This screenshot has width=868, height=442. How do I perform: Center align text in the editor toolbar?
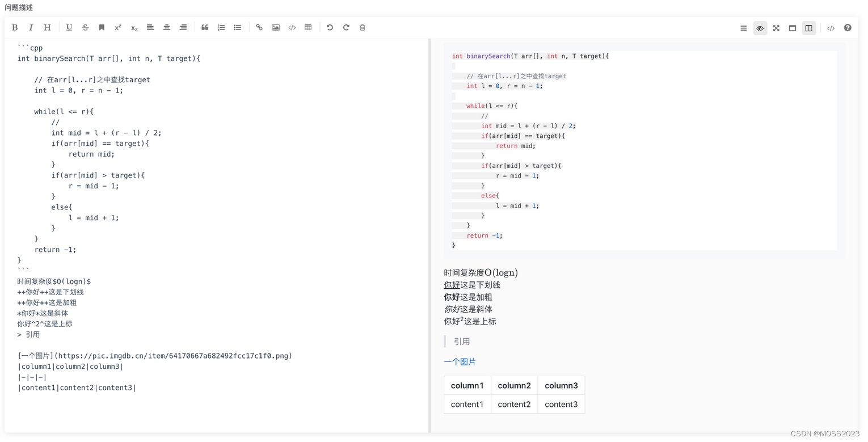tap(167, 27)
